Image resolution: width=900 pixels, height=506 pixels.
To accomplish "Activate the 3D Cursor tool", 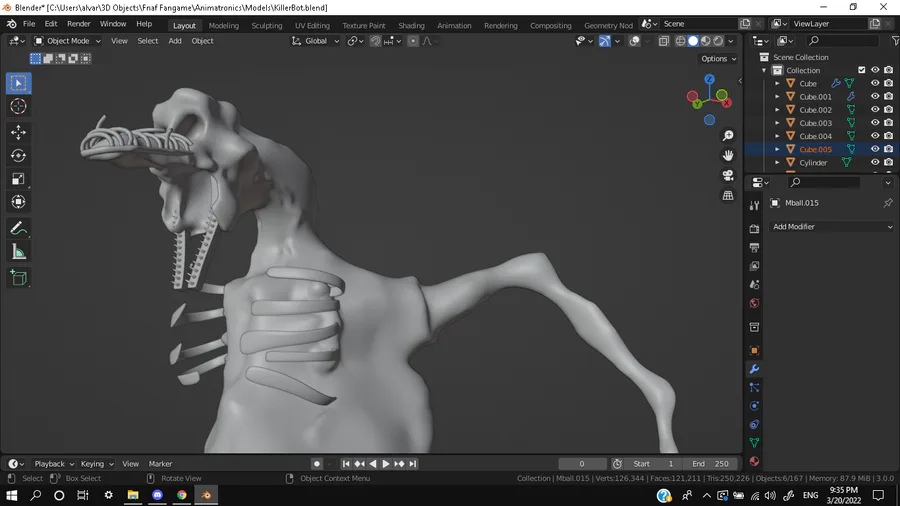I will tap(18, 106).
